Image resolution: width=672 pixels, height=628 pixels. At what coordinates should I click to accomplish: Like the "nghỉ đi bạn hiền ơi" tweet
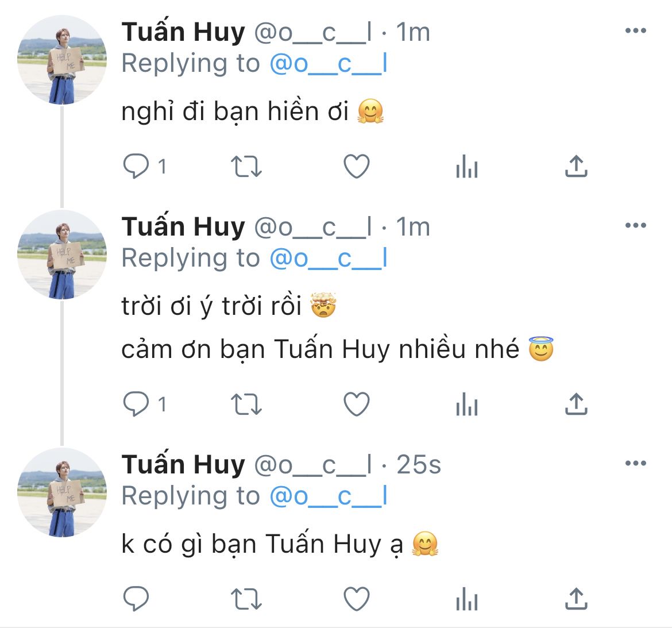point(356,167)
